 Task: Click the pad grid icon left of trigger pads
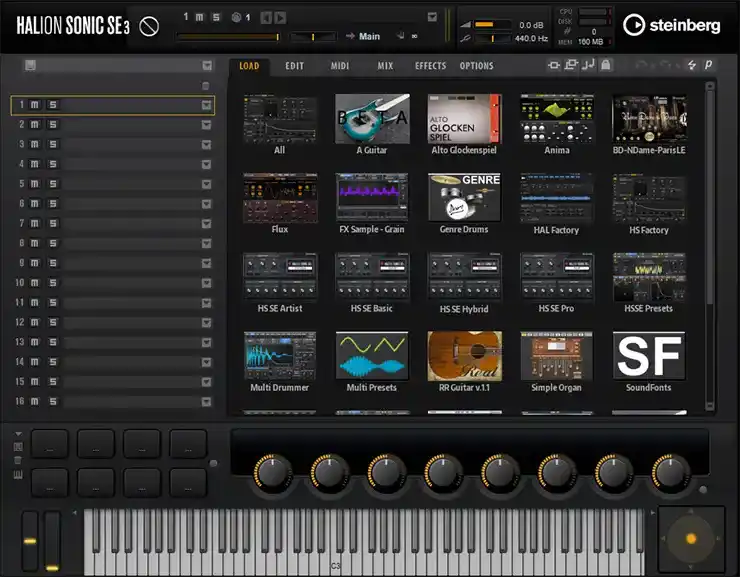[18, 446]
